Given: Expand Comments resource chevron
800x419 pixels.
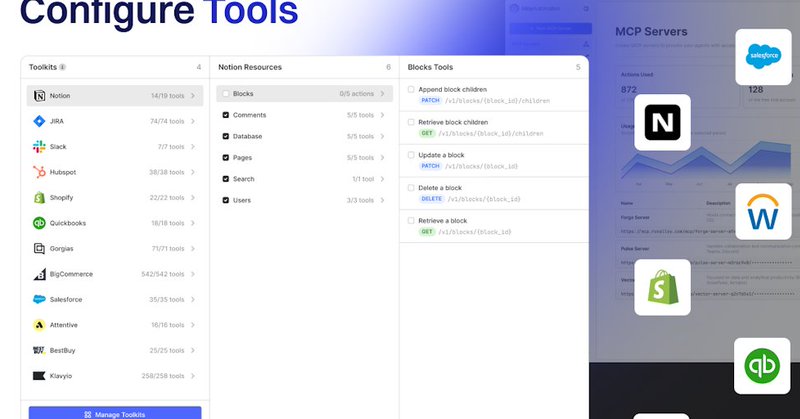Looking at the screenshot, I should (x=382, y=115).
